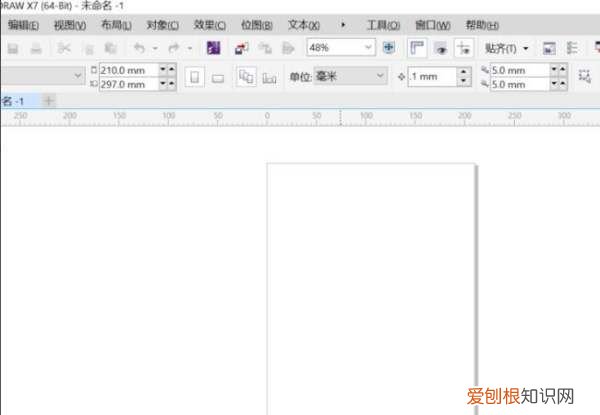This screenshot has height=415, width=600.
Task: Switch page to landscape orientation
Action: click(218, 77)
